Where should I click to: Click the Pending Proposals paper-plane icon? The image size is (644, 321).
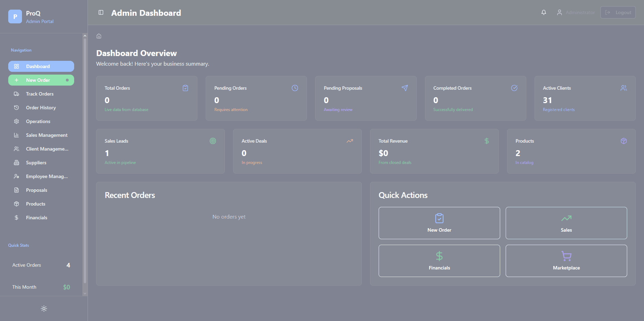(405, 88)
